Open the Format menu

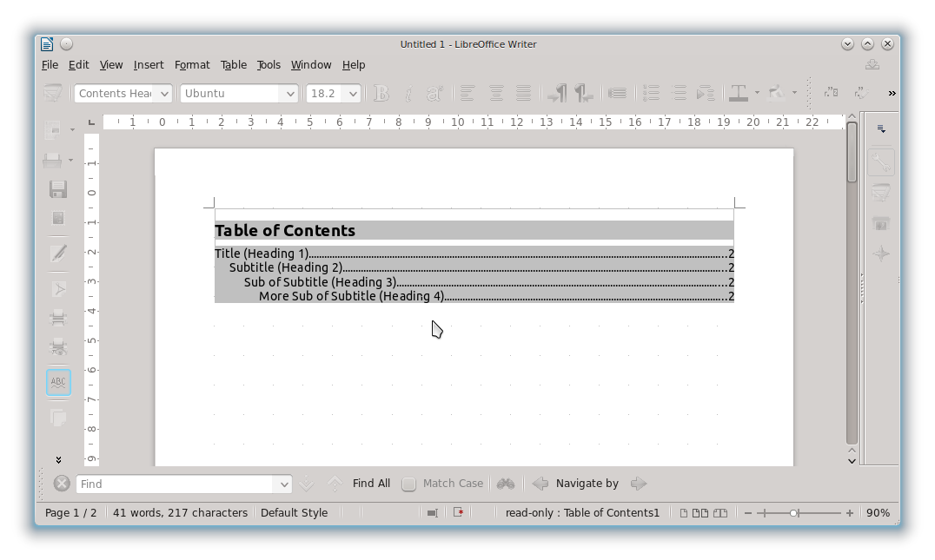click(192, 64)
